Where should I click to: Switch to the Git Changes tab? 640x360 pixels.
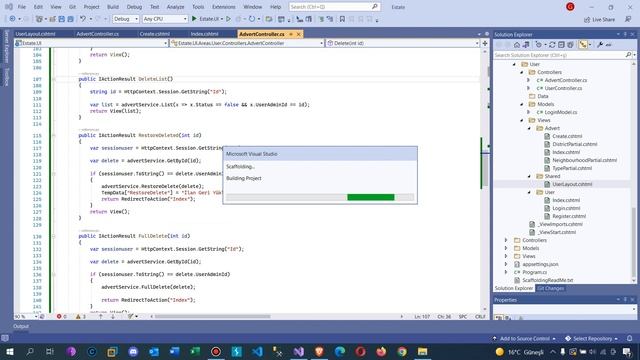pos(550,288)
